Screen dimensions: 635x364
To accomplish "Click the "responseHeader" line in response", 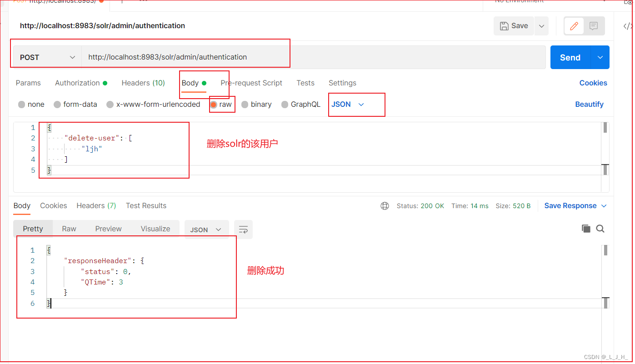I will [105, 261].
